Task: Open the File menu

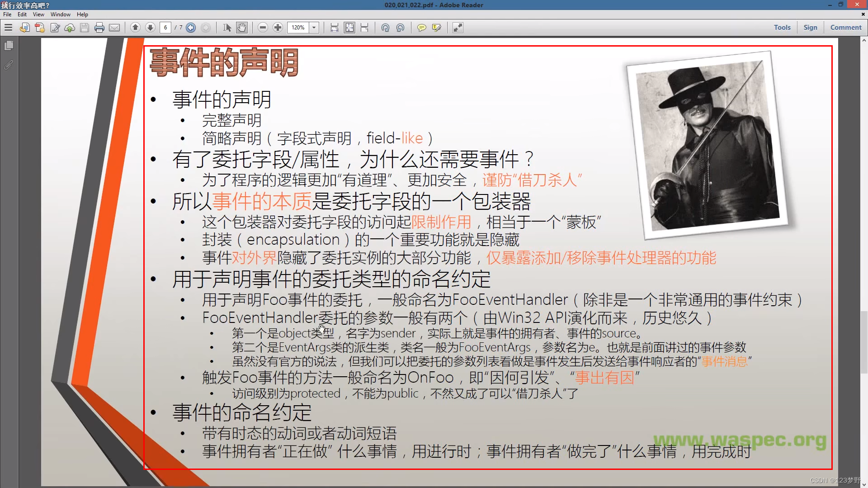Action: point(7,14)
